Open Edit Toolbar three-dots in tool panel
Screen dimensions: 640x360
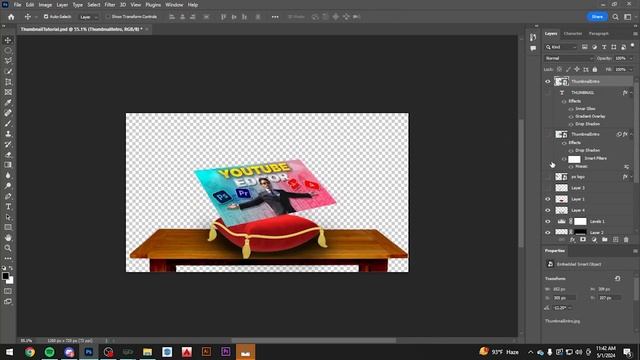coord(8,258)
